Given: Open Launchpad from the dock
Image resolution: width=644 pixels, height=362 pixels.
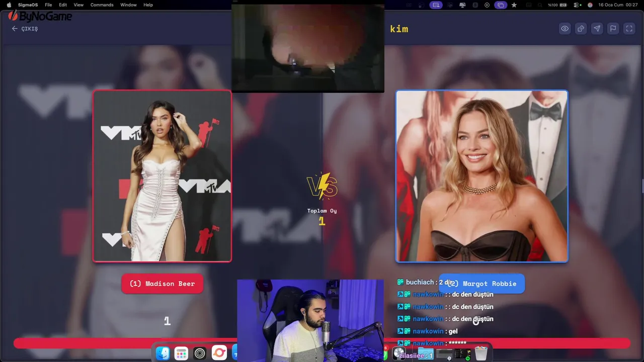Looking at the screenshot, I should click(181, 353).
